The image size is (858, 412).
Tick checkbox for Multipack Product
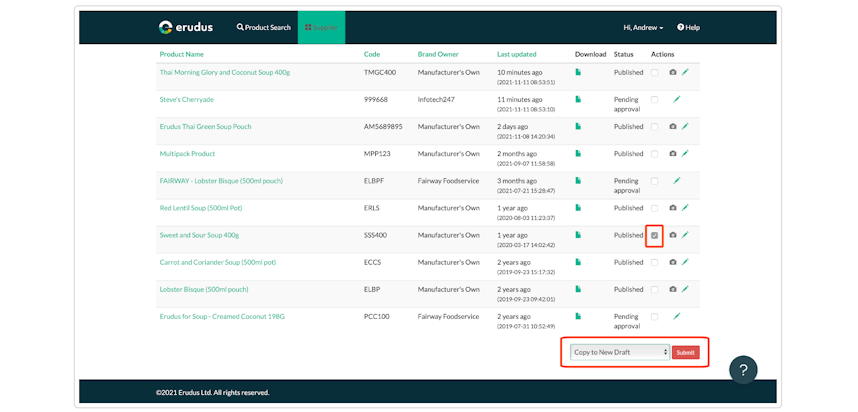(x=654, y=154)
